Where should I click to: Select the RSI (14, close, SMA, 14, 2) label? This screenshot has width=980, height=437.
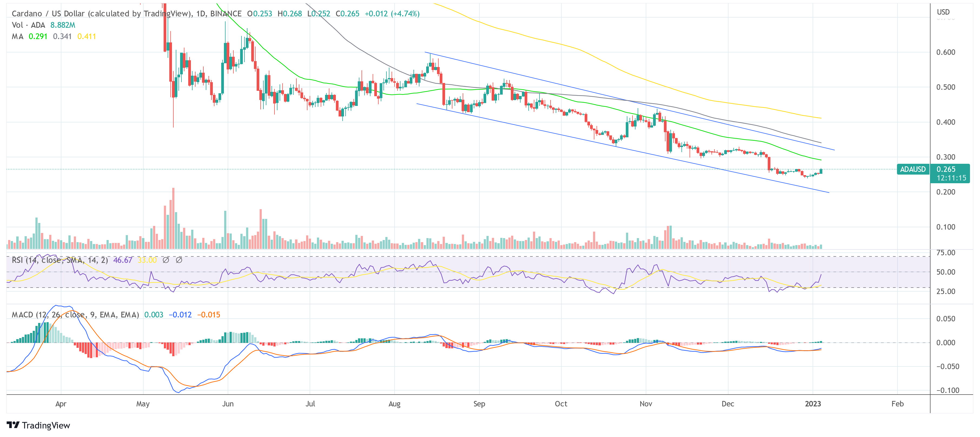tap(60, 260)
